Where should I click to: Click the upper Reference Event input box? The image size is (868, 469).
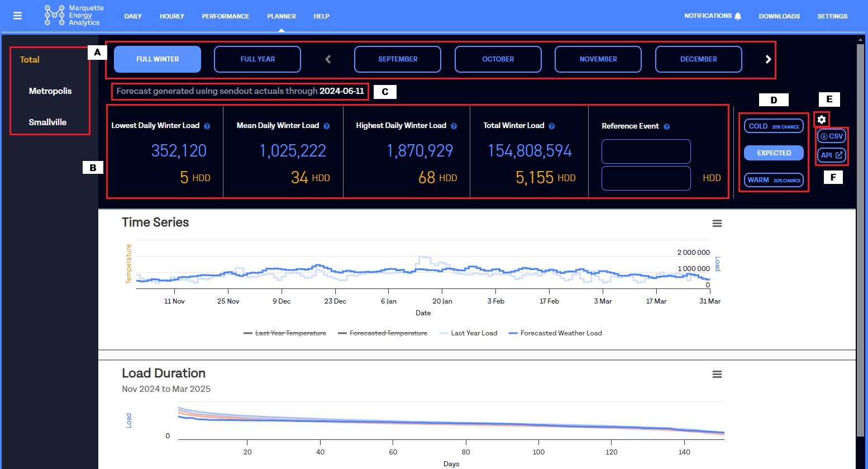point(646,151)
